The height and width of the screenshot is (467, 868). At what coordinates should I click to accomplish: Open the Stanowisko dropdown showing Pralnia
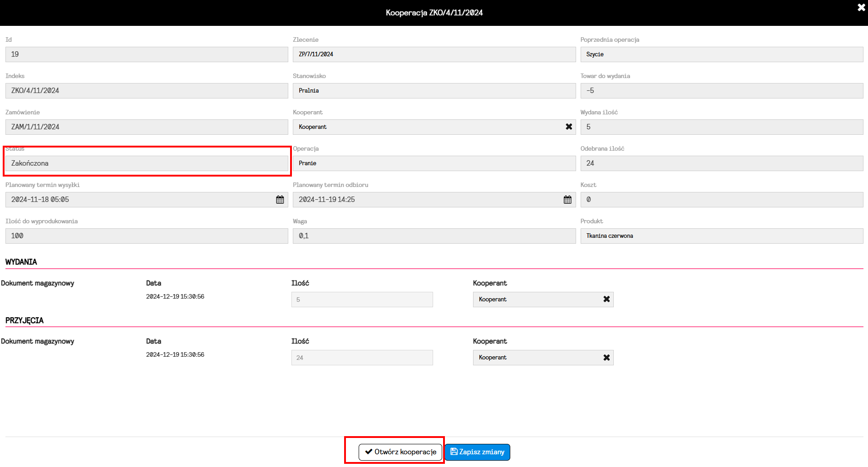[434, 91]
